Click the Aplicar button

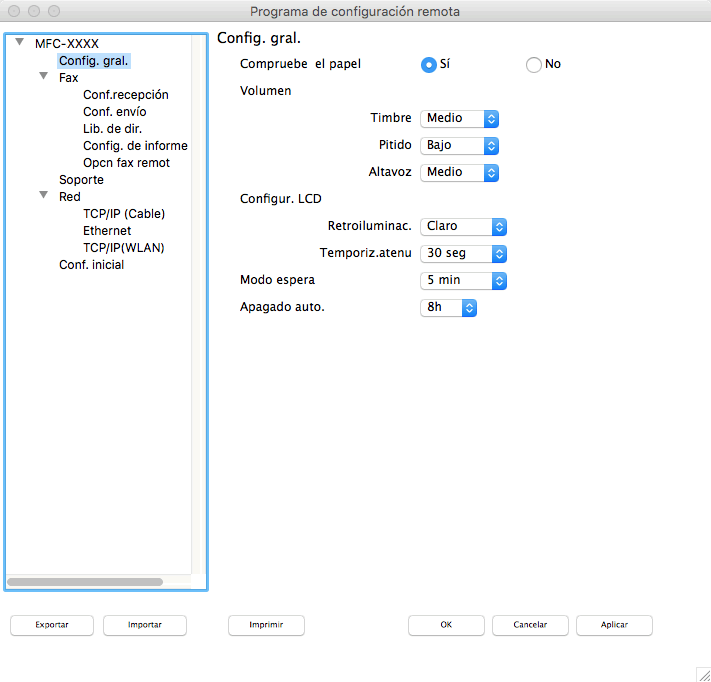point(614,625)
